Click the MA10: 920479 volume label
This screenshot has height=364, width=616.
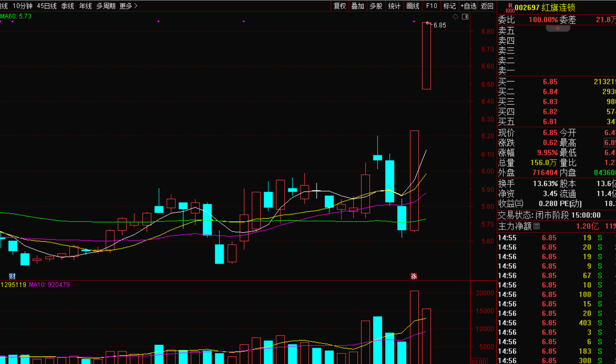49,285
